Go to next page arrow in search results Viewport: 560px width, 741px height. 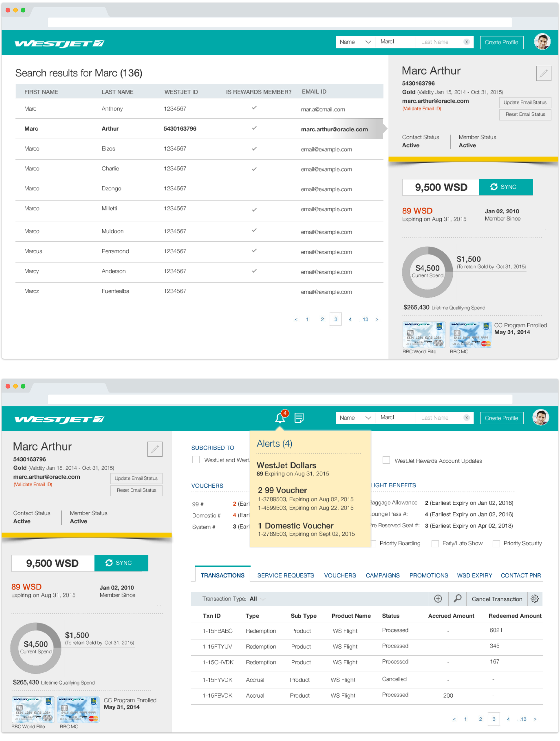[x=377, y=319]
